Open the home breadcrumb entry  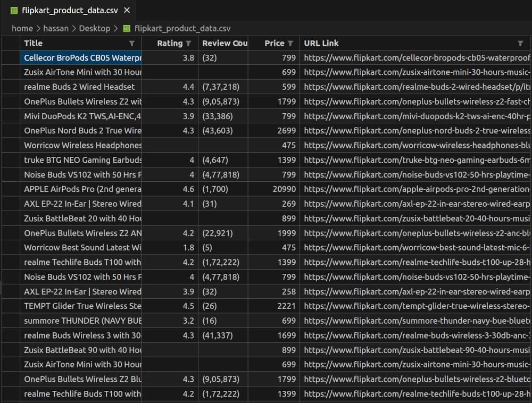pyautogui.click(x=22, y=28)
